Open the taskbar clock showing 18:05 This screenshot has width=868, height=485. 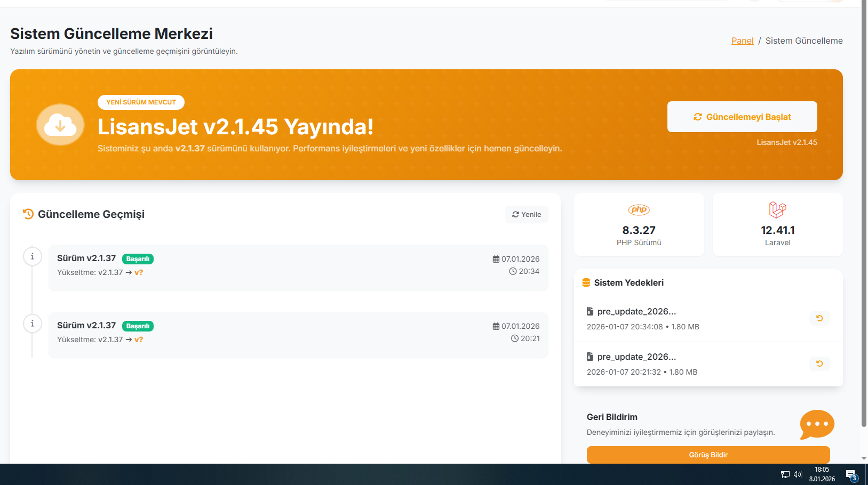(822, 474)
